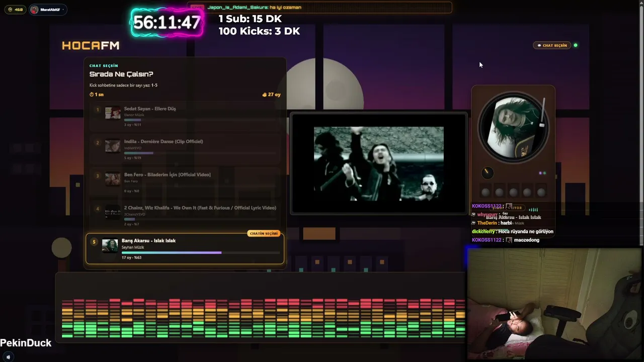Screen dimensions: 644x362
Task: Click the turntable volume knob
Action: pyautogui.click(x=487, y=173)
